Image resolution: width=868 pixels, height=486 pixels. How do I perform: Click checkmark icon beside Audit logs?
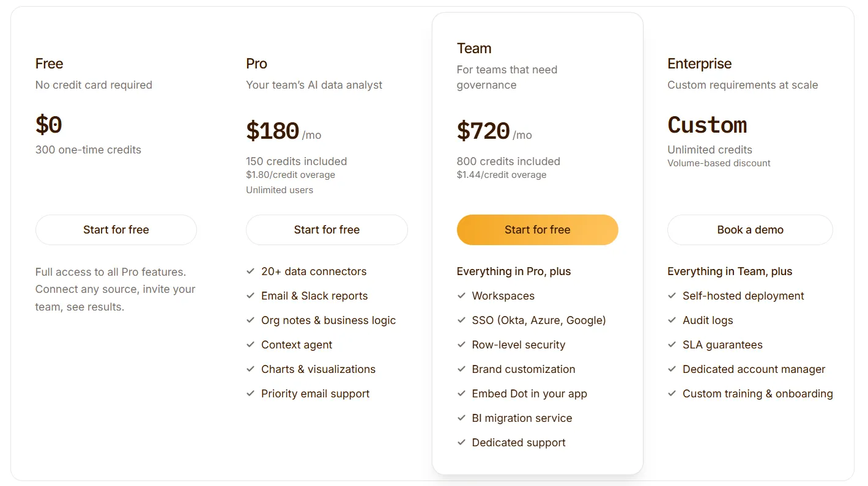click(x=672, y=320)
